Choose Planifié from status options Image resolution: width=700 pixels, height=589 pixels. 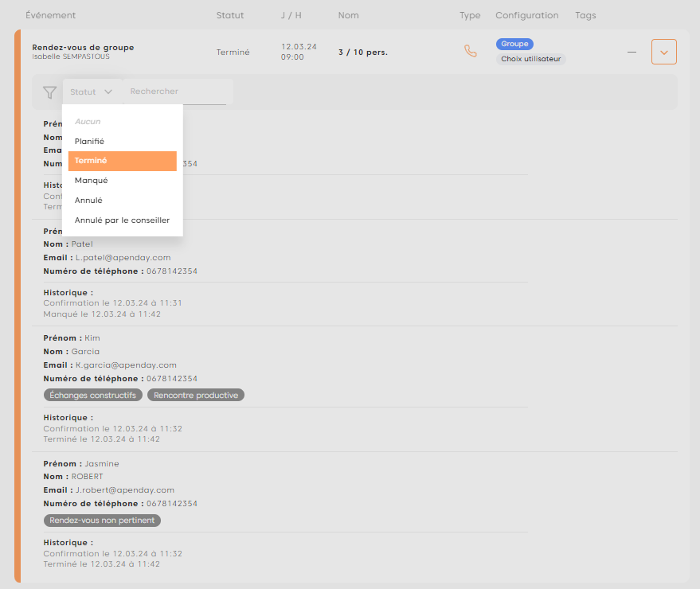pos(89,142)
